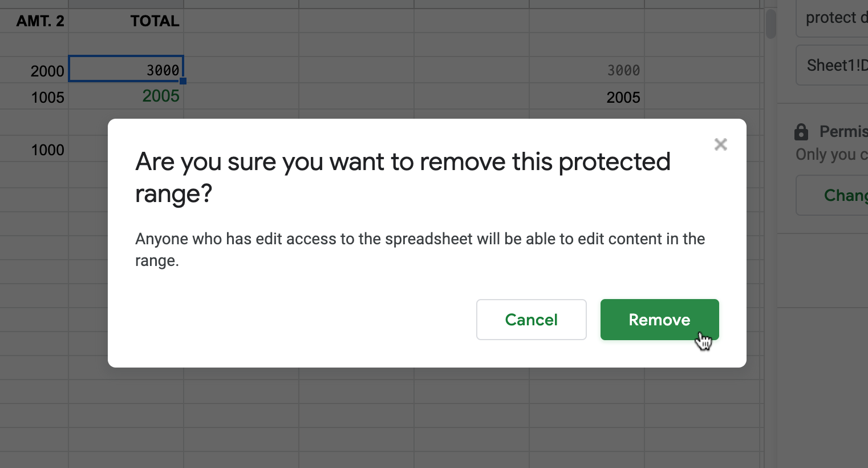Click the Sheet1 range input field

833,65
